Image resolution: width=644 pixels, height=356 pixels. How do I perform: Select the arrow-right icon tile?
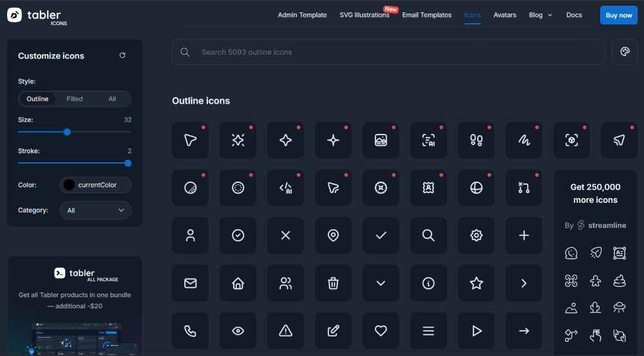pyautogui.click(x=524, y=330)
